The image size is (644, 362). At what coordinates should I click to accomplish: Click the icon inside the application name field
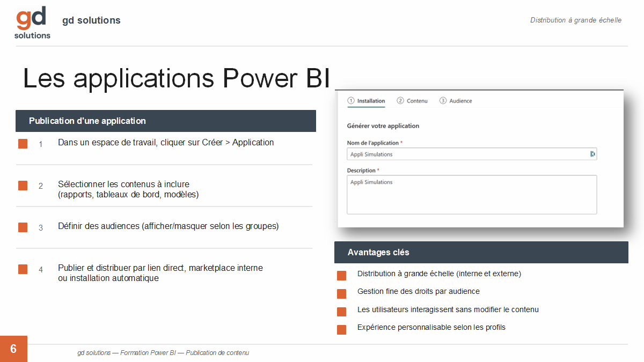592,154
